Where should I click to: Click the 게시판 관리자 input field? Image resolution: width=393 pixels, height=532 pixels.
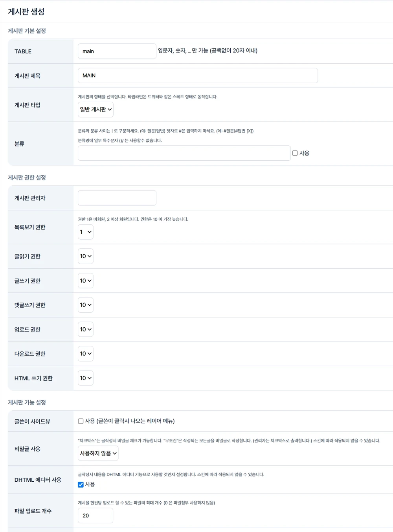[x=117, y=198]
